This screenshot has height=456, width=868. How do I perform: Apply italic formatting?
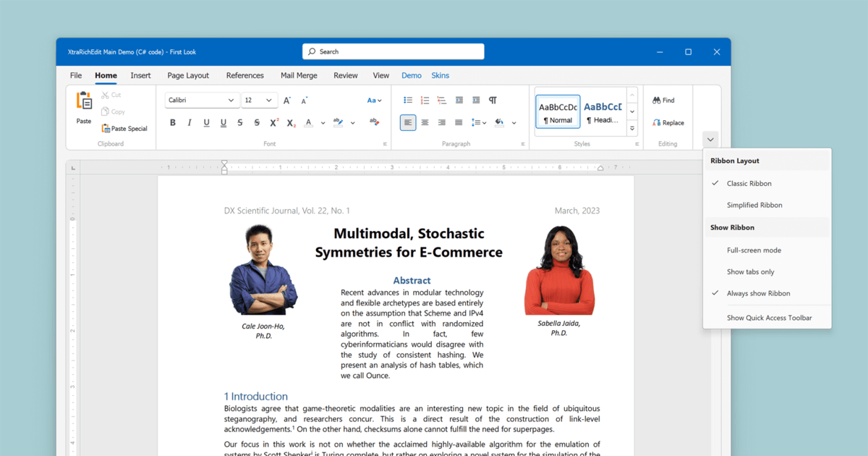point(189,122)
